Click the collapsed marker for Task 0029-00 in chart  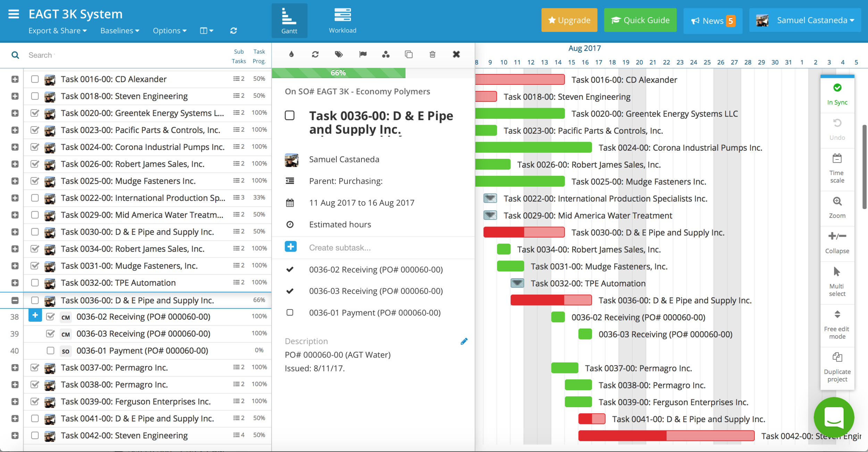point(490,215)
